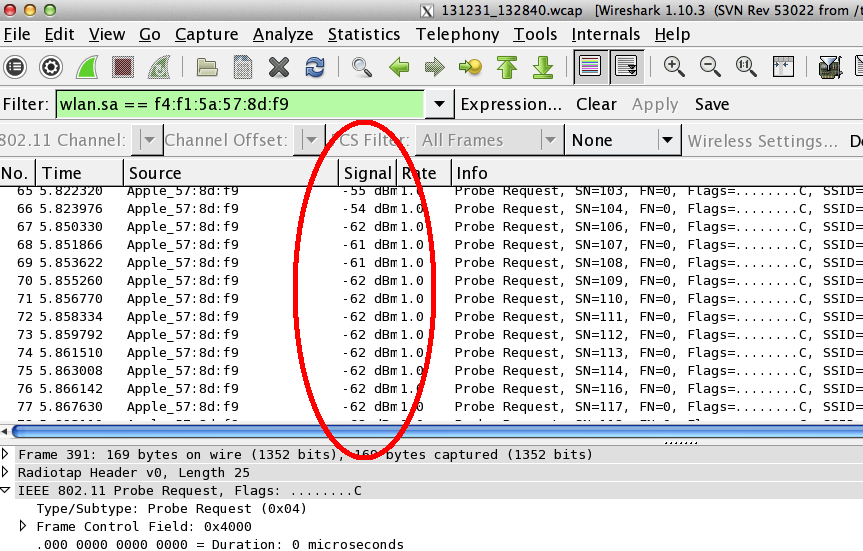This screenshot has height=551, width=863.
Task: Jump to the first packet icon
Action: click(x=507, y=67)
